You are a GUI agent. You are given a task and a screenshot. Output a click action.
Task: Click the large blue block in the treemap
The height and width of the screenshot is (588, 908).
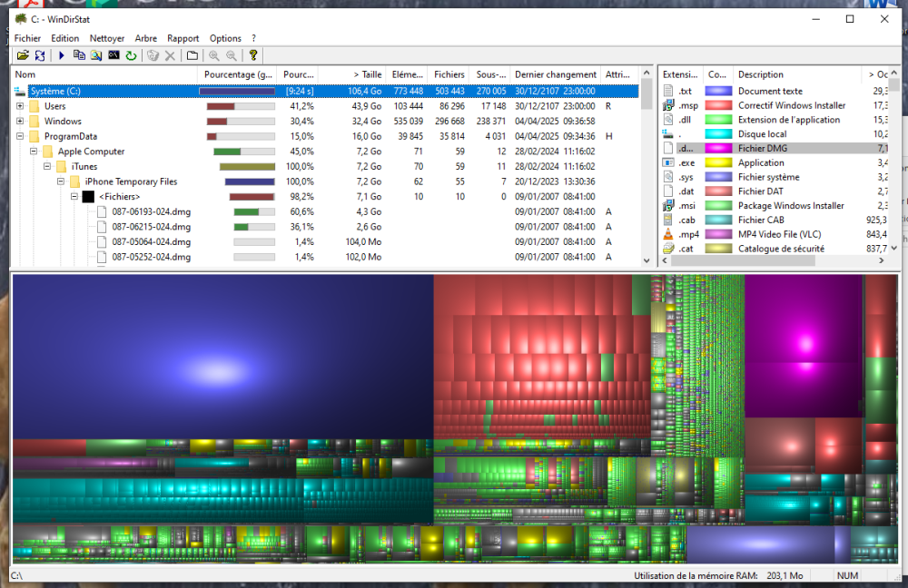[223, 357]
